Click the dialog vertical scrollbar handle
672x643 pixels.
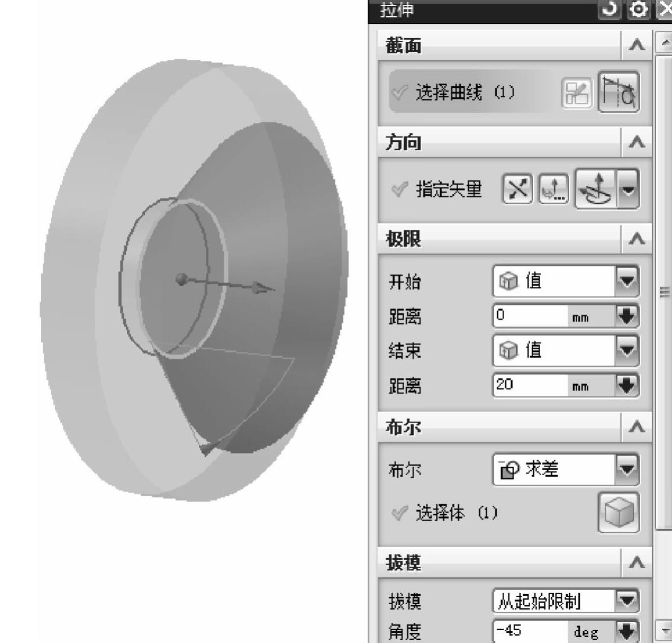pos(665,292)
